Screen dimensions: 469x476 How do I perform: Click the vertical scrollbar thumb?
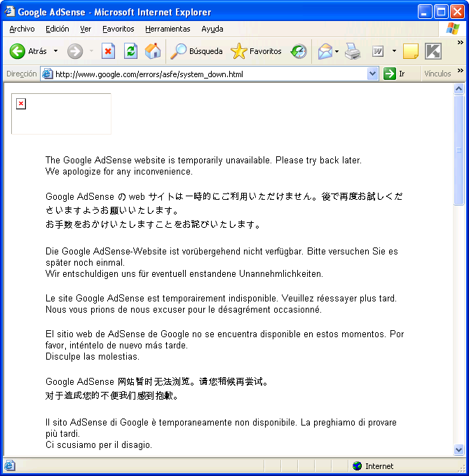458,150
